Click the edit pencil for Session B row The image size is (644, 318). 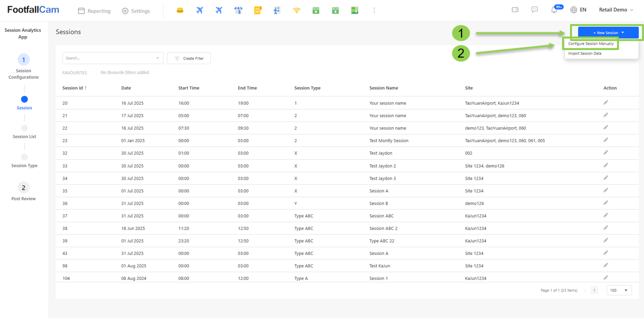click(x=605, y=203)
